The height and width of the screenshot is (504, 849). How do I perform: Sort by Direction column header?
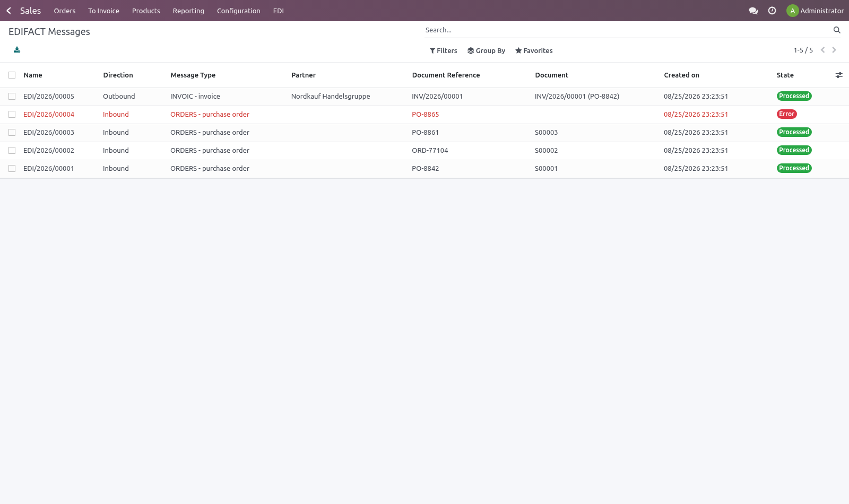click(118, 75)
